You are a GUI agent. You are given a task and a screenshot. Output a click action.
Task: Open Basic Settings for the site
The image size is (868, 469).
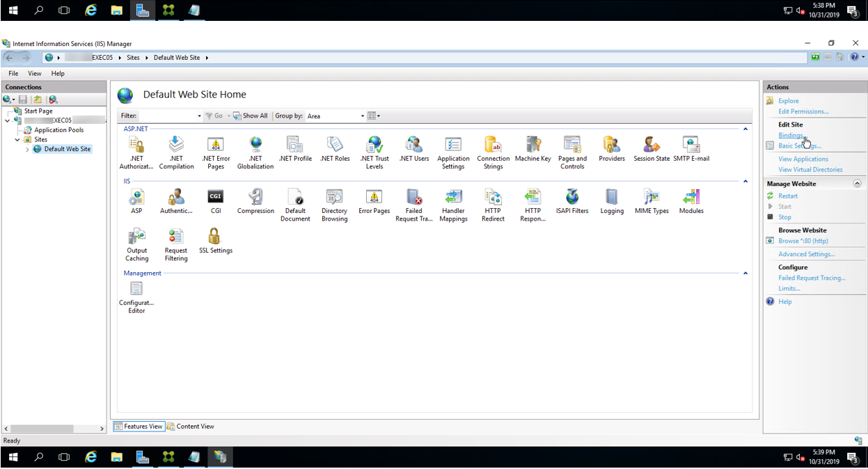coord(800,146)
